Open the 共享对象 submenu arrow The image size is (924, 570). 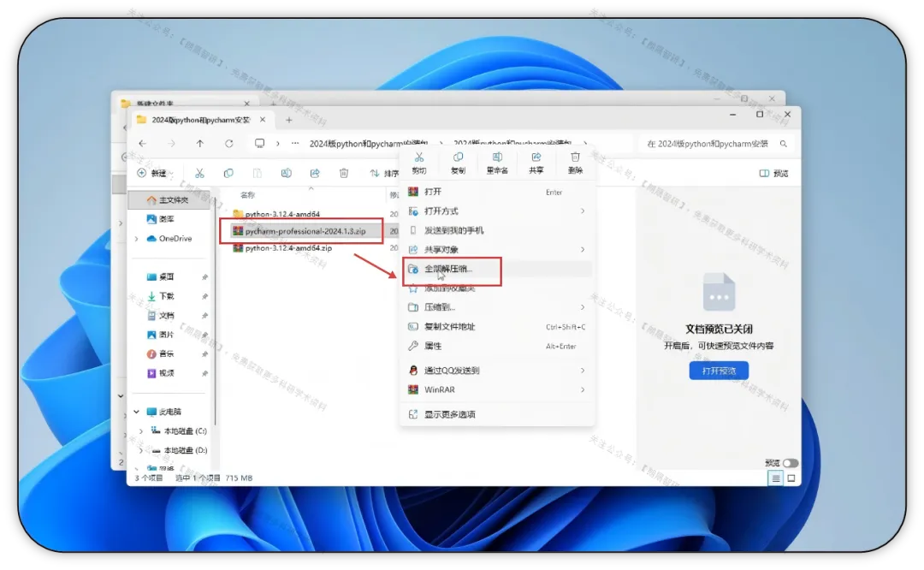pos(583,249)
